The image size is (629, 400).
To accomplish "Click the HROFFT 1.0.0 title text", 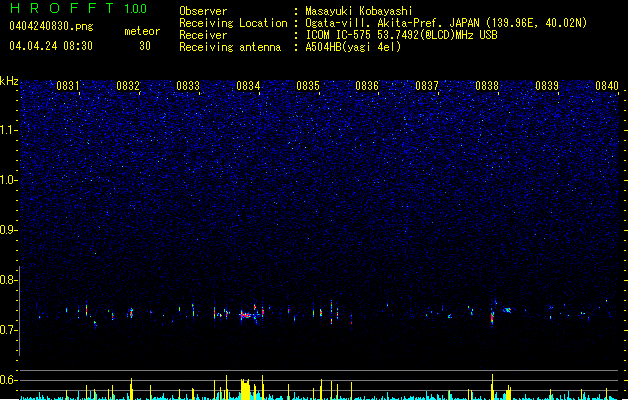I will (78, 8).
